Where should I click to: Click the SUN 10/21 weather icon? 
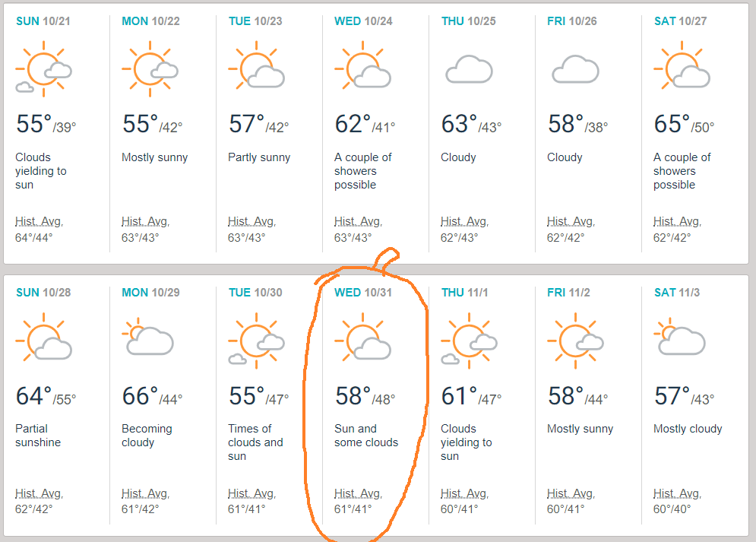tap(43, 71)
